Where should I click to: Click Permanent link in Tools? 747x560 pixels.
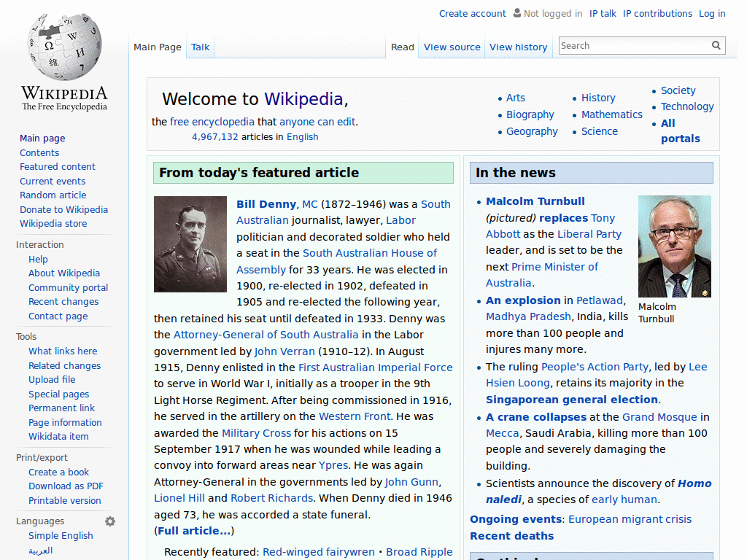pyautogui.click(x=61, y=408)
